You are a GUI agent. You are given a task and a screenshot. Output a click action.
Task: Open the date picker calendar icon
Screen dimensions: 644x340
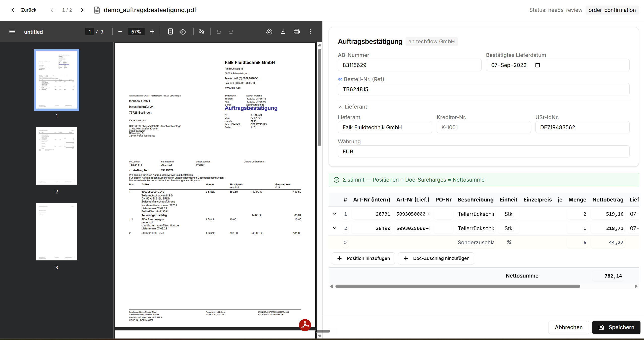point(537,65)
